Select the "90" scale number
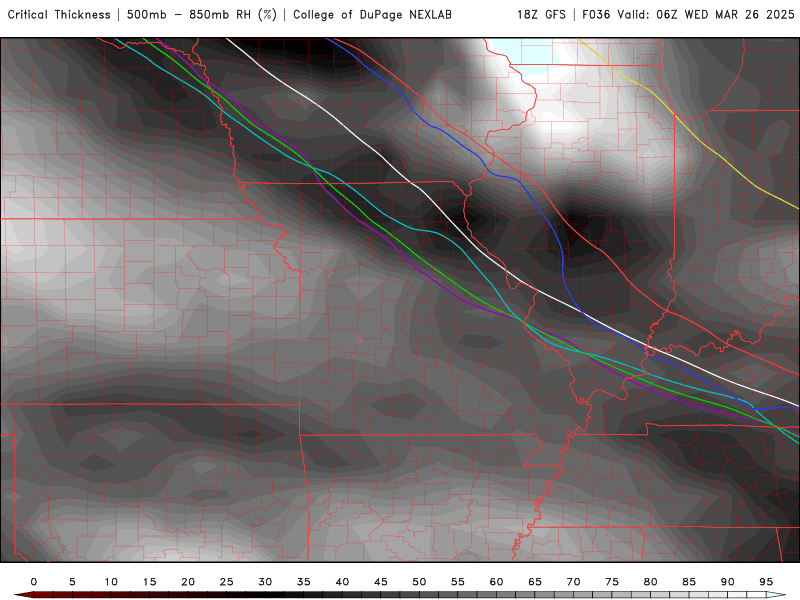Image resolution: width=800 pixels, height=600 pixels. pos(728,582)
